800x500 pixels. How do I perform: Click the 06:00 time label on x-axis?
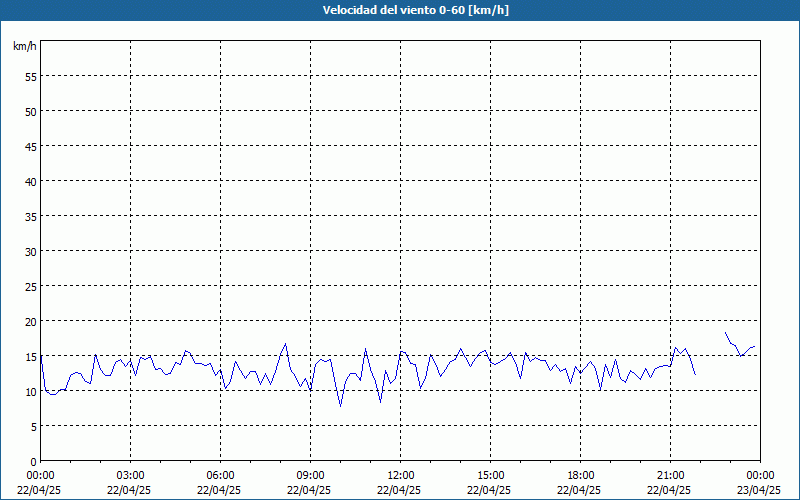point(220,476)
